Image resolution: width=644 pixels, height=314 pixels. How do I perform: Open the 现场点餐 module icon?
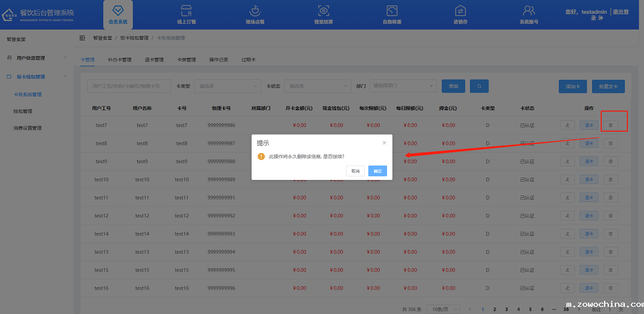pos(255,11)
